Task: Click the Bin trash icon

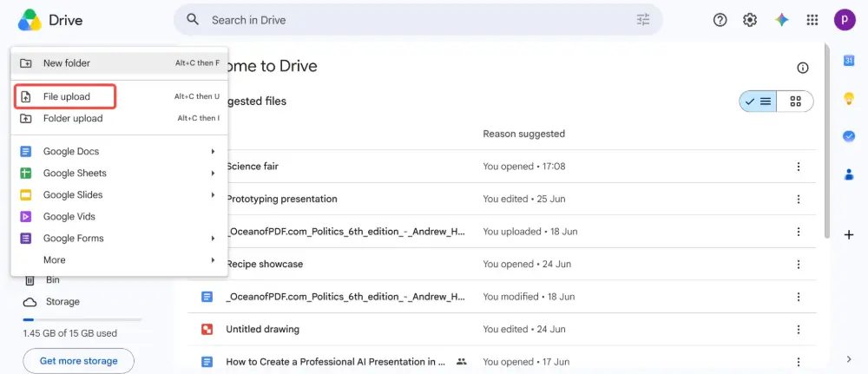Action: coord(30,280)
